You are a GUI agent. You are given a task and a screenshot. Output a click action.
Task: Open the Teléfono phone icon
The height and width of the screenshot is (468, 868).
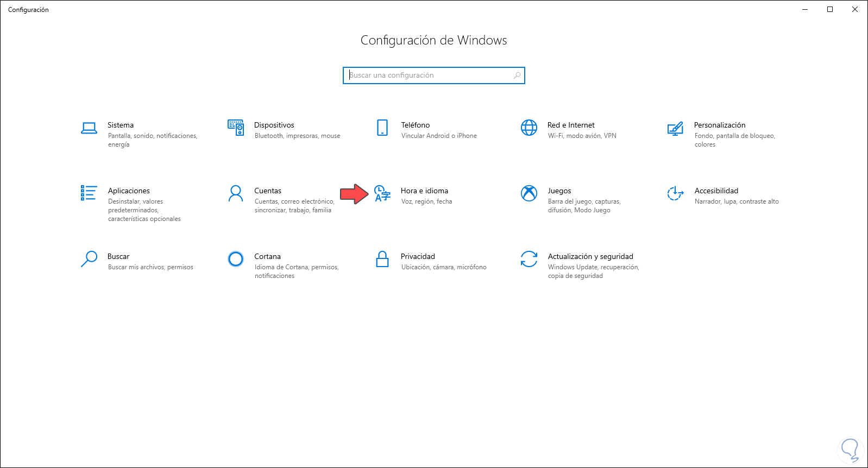[x=382, y=128]
